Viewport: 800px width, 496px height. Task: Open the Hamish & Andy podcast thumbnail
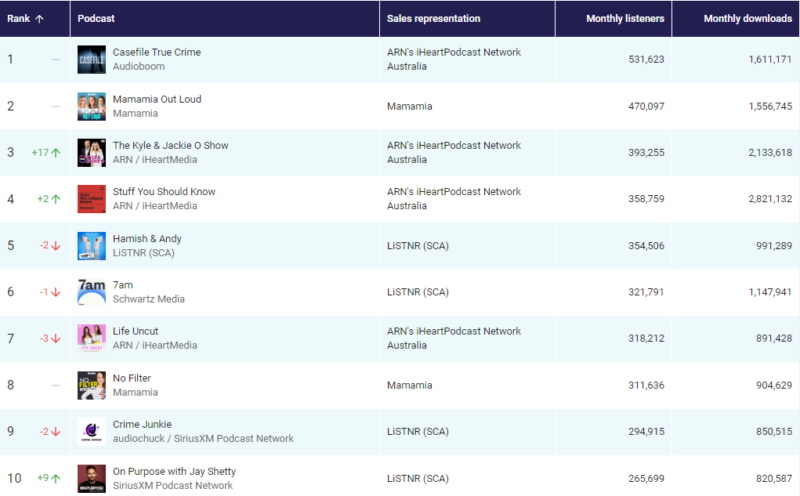pos(91,246)
